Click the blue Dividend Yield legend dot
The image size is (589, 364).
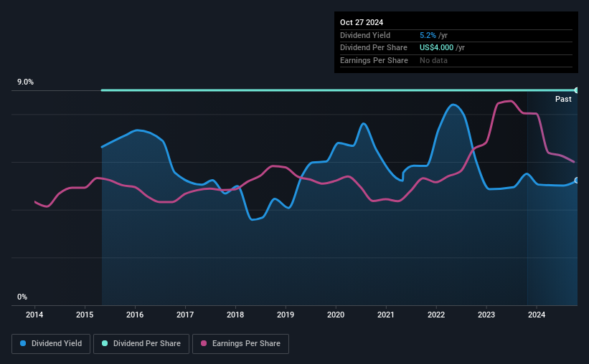[x=23, y=343]
